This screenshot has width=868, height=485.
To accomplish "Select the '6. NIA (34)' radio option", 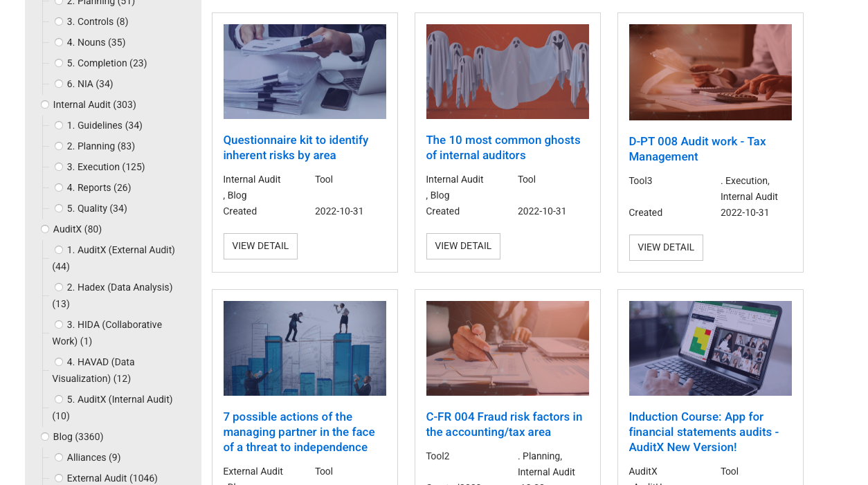I will [x=59, y=84].
